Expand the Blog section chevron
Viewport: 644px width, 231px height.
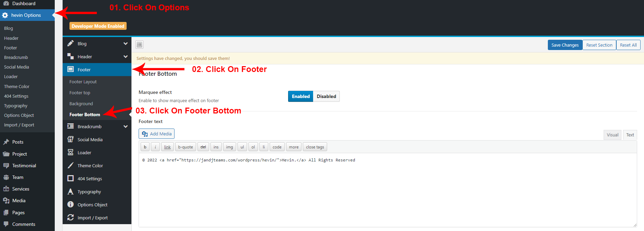coord(126,44)
